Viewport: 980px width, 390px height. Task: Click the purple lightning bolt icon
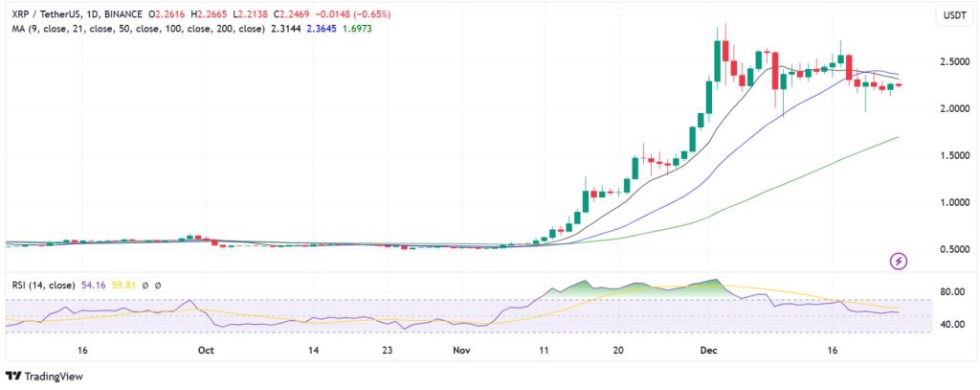(x=899, y=260)
